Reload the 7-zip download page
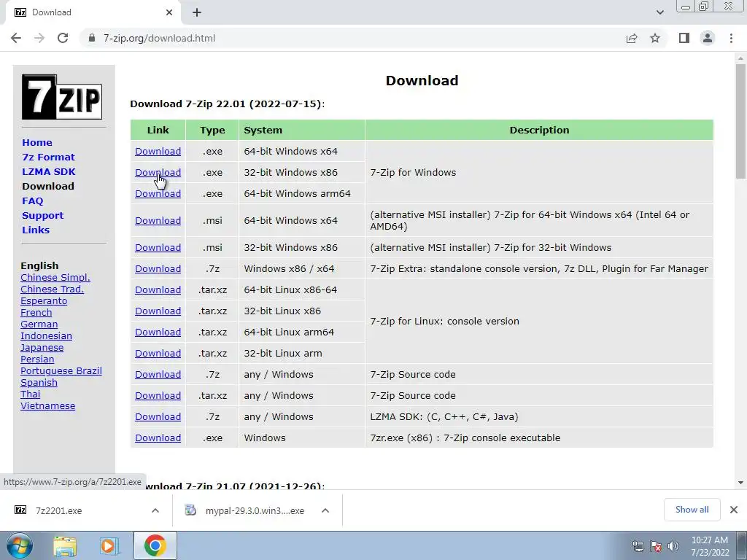The height and width of the screenshot is (560, 747). [63, 38]
